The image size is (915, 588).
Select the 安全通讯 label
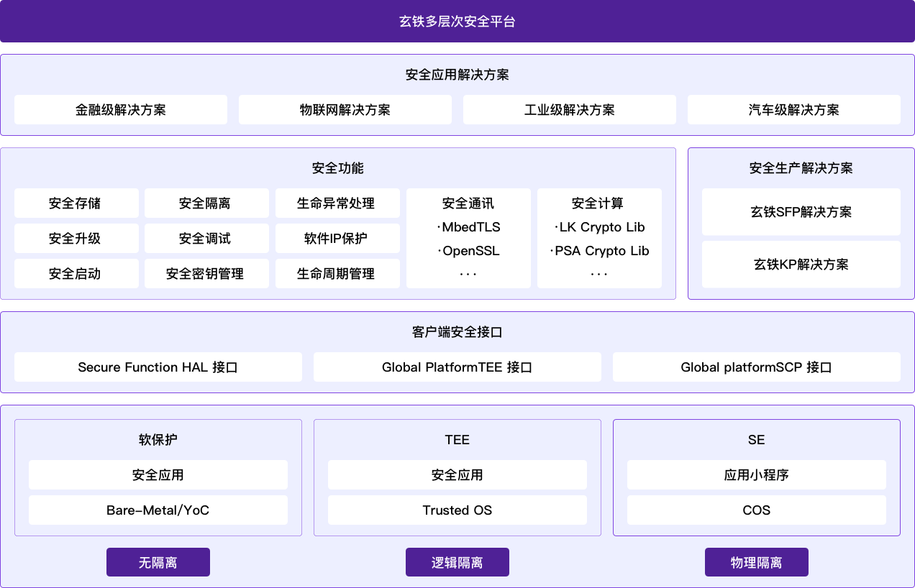[x=468, y=203]
